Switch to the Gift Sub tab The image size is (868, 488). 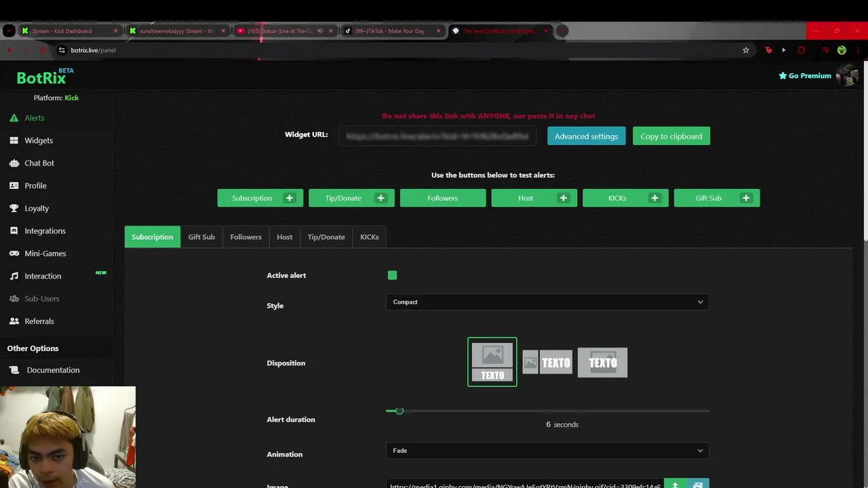tap(201, 237)
